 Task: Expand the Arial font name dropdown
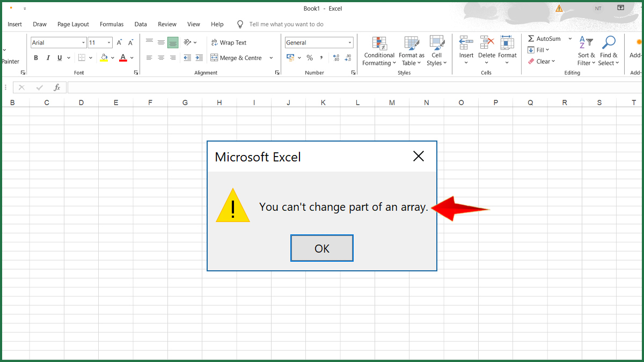(x=83, y=43)
